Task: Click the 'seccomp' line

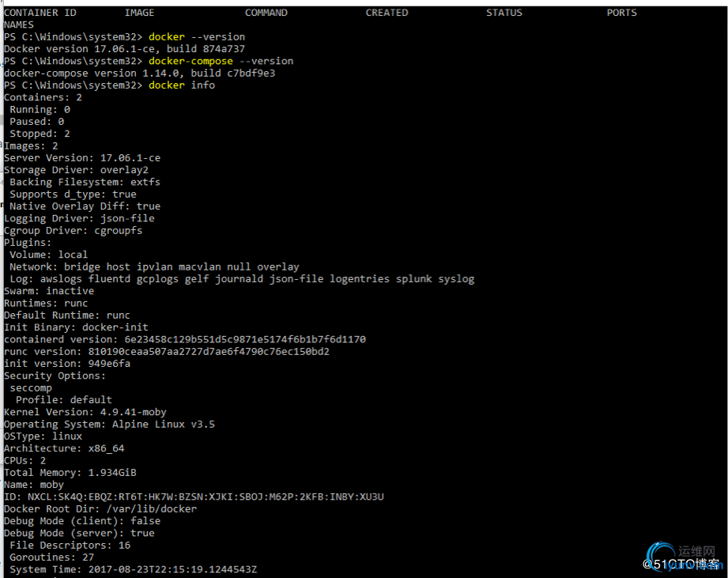Action: (31, 387)
